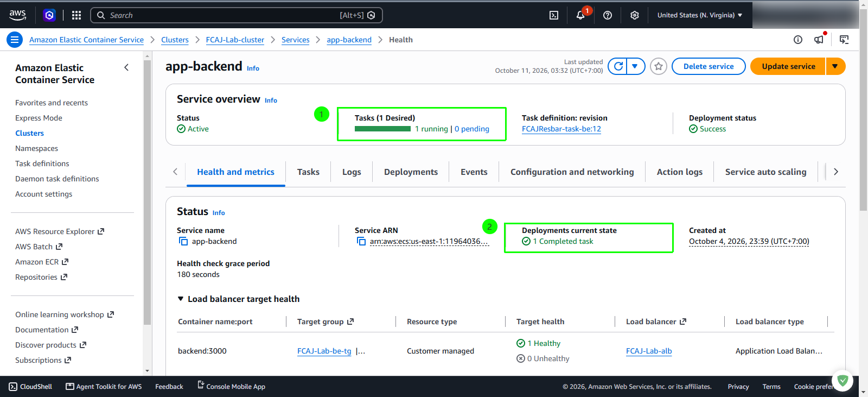
Task: Open the region selector United States (N. Virginia)
Action: pyautogui.click(x=700, y=15)
